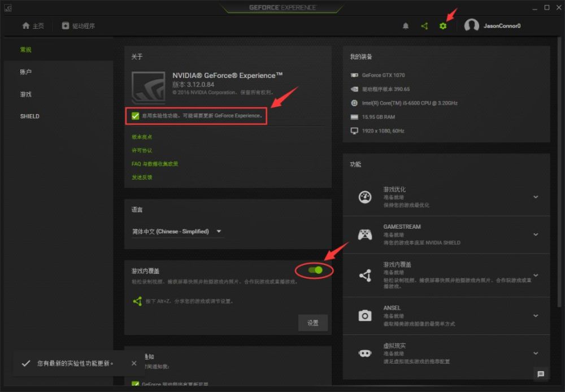
Task: Click the toast message 您有最新的实验性功能更新
Action: (75, 364)
